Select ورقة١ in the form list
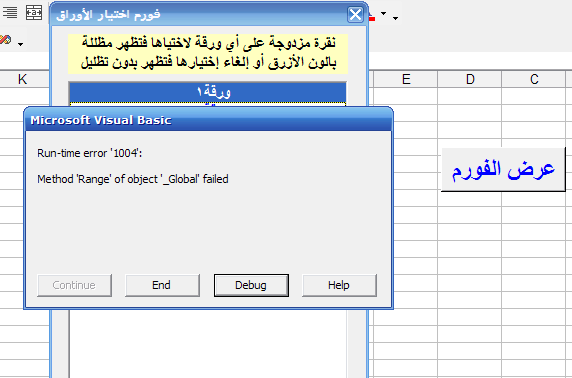This screenshot has height=378, width=572. [x=208, y=93]
